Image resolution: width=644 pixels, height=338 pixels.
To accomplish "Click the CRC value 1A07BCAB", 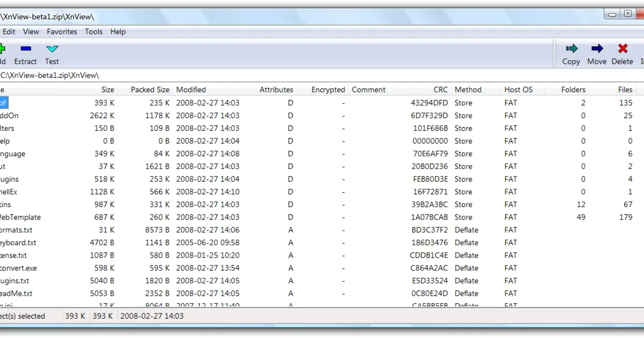I will pyautogui.click(x=429, y=217).
